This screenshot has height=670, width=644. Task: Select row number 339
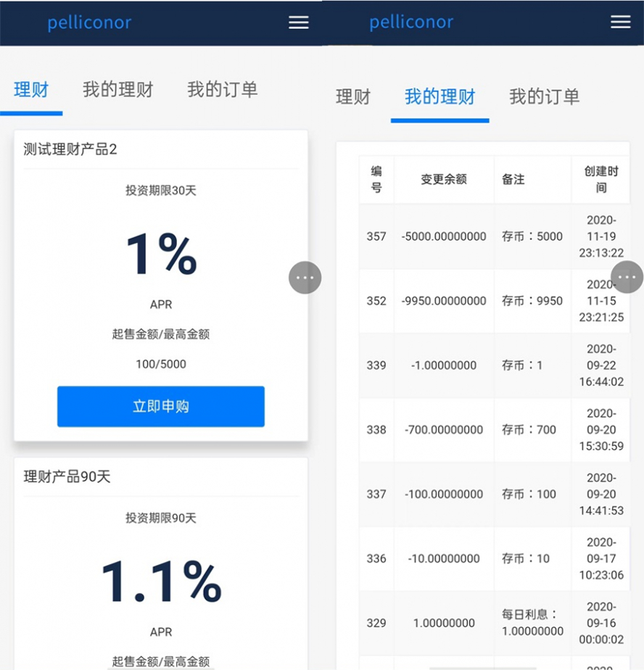376,365
